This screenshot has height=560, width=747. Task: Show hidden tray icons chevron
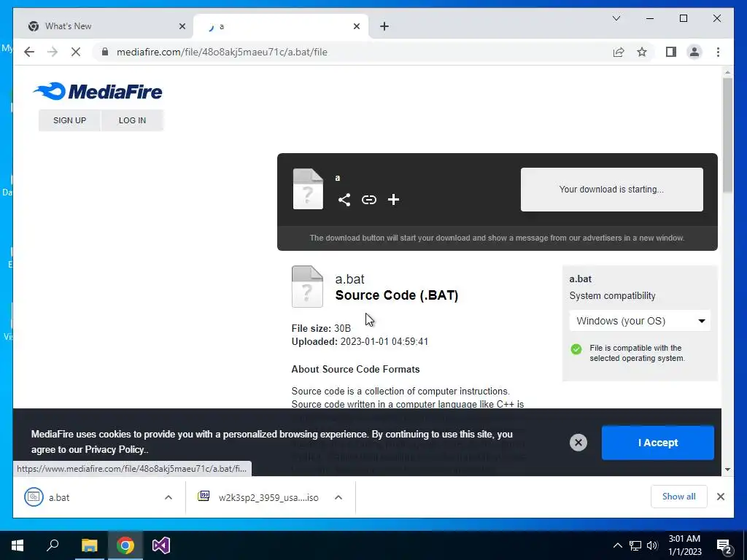(x=617, y=545)
